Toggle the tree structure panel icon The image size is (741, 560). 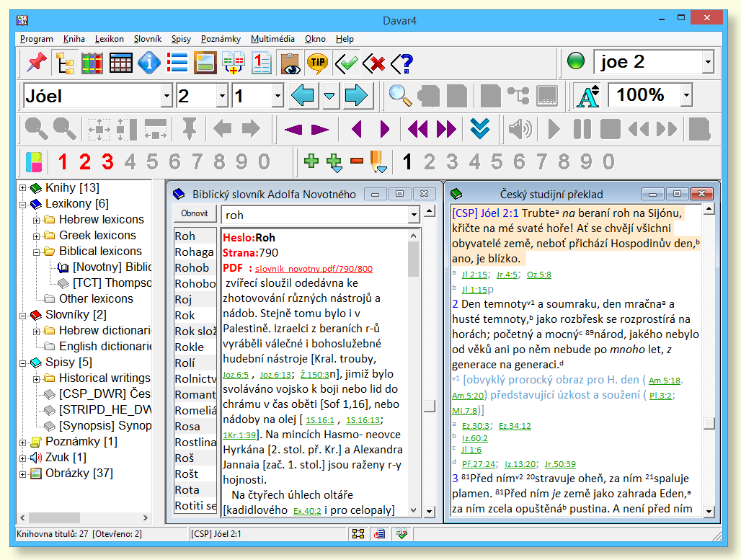[65, 63]
